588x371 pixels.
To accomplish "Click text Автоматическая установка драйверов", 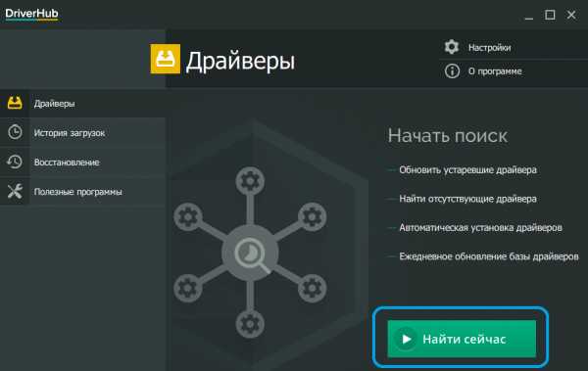I will click(x=480, y=227).
